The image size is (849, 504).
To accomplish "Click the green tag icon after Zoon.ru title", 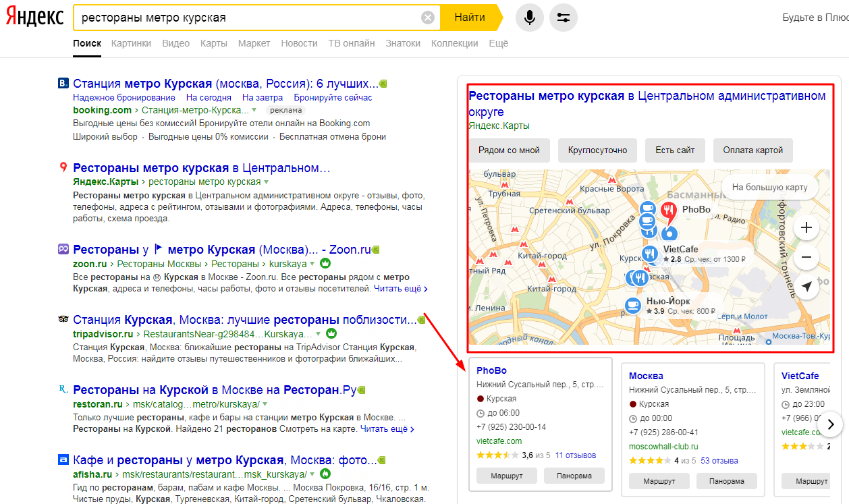I will pos(376,249).
